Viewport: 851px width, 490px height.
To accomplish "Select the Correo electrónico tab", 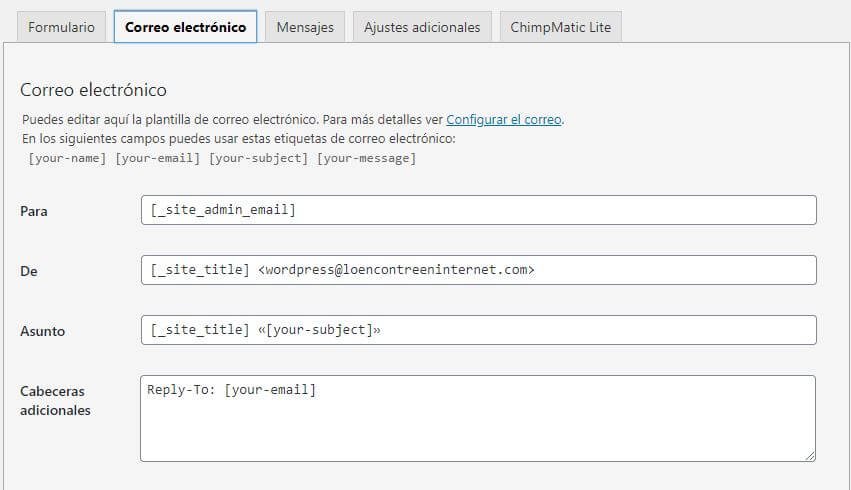I will [185, 27].
